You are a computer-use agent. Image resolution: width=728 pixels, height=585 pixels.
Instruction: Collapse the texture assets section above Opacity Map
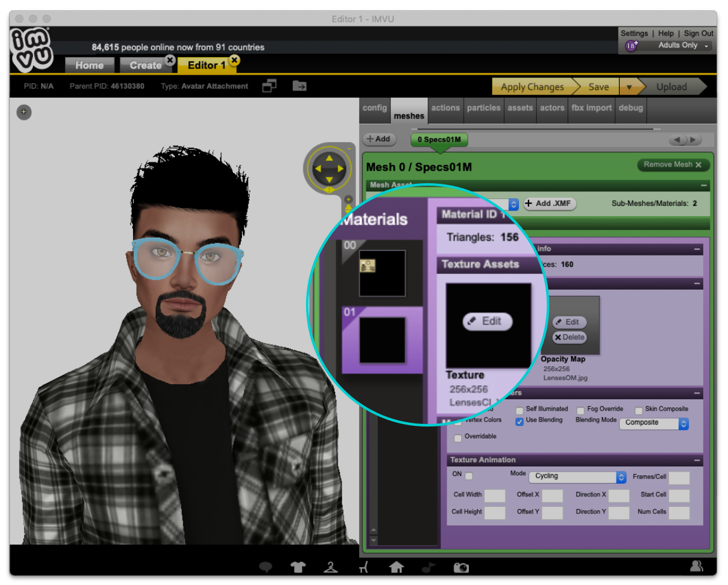[x=697, y=283]
